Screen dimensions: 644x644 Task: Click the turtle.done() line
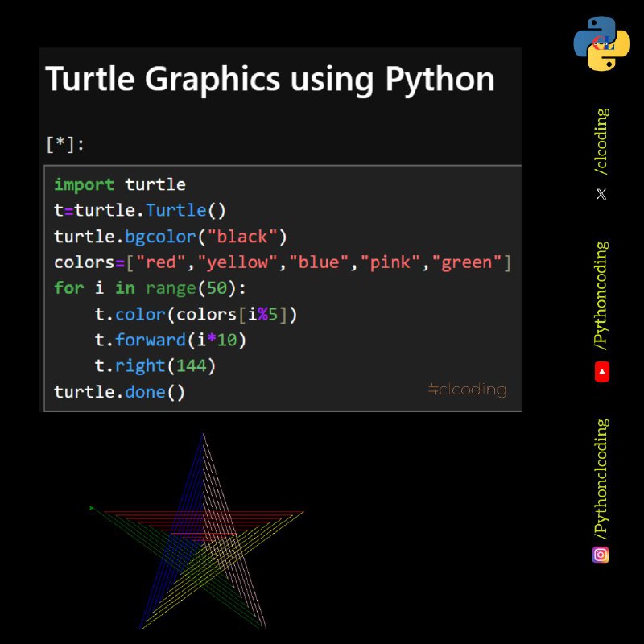[x=119, y=392]
